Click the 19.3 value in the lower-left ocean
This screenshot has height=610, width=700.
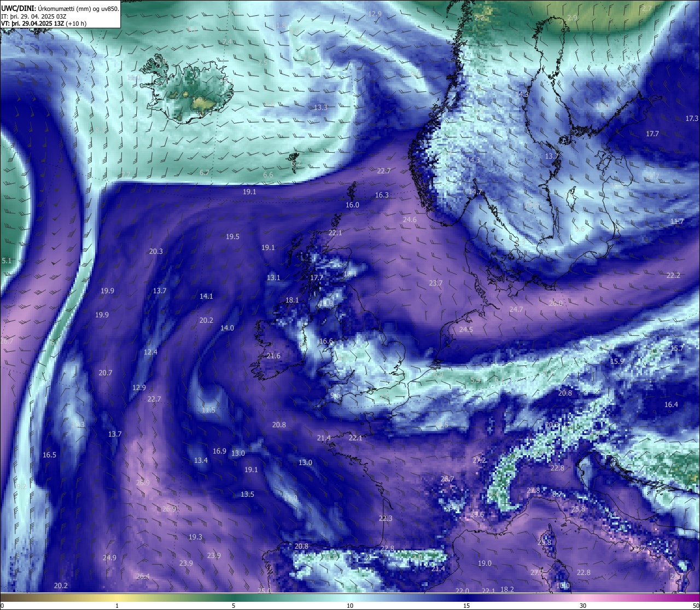[195, 537]
